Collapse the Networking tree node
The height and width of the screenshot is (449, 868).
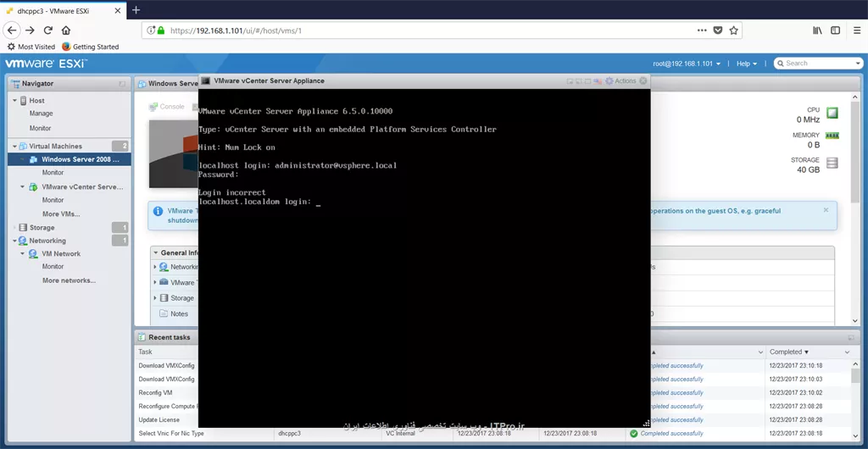click(x=15, y=241)
